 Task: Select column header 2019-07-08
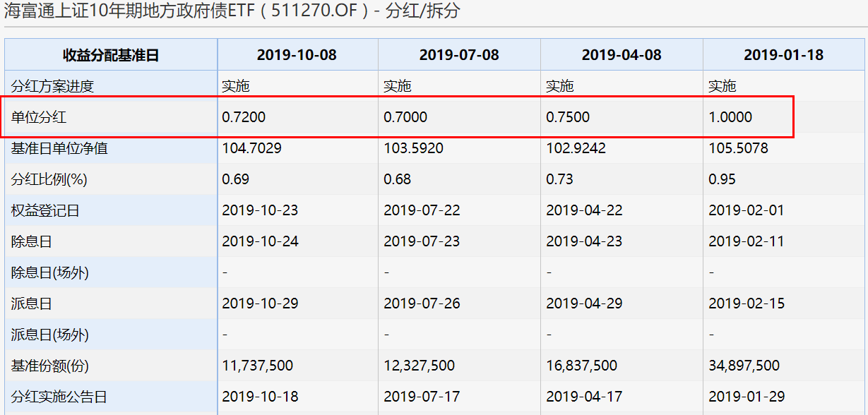459,55
